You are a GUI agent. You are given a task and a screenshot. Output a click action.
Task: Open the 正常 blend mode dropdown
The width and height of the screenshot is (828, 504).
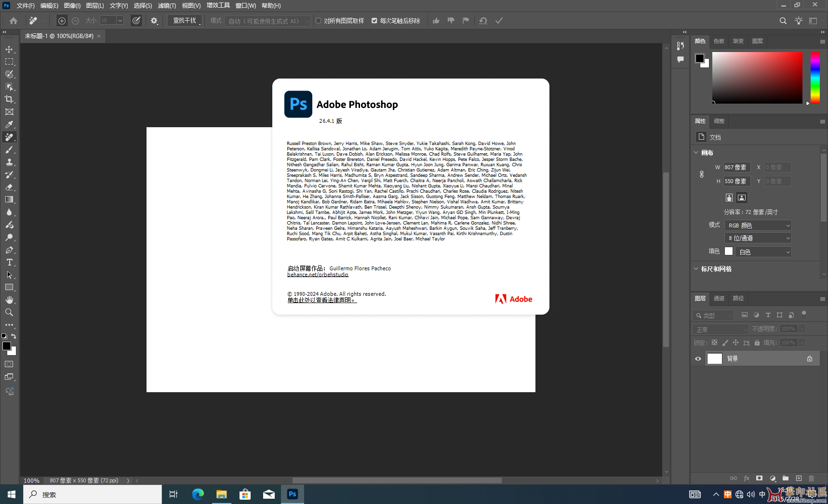tap(721, 329)
